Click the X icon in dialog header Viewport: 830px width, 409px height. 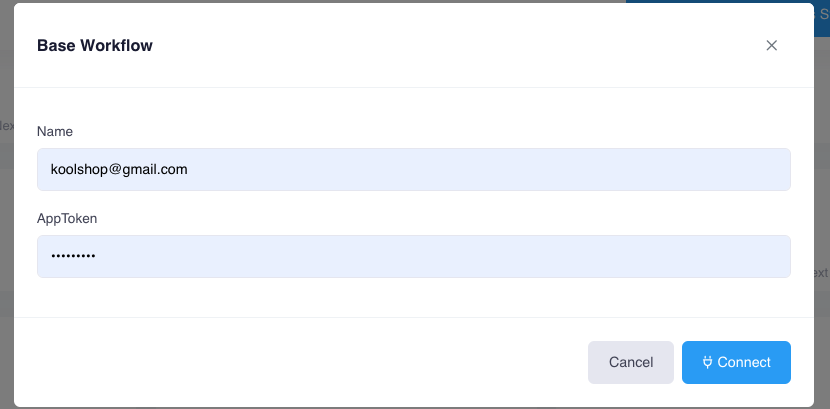click(771, 45)
